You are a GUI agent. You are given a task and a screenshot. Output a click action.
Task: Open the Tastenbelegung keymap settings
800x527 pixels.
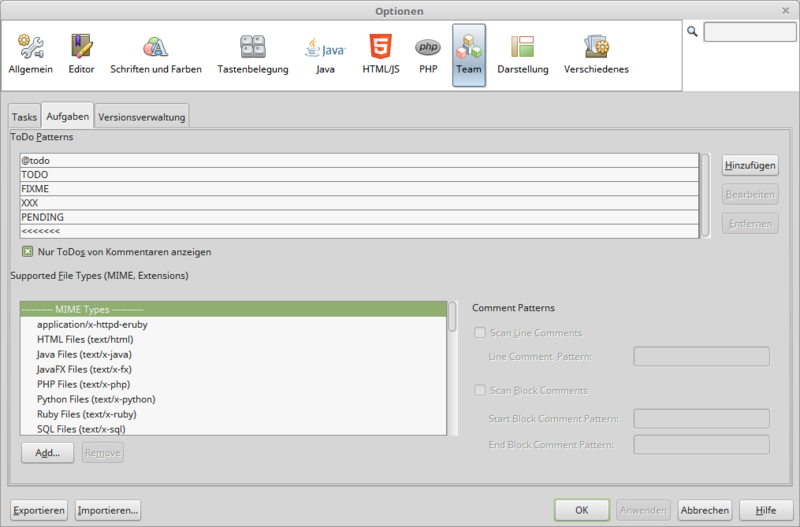click(252, 55)
